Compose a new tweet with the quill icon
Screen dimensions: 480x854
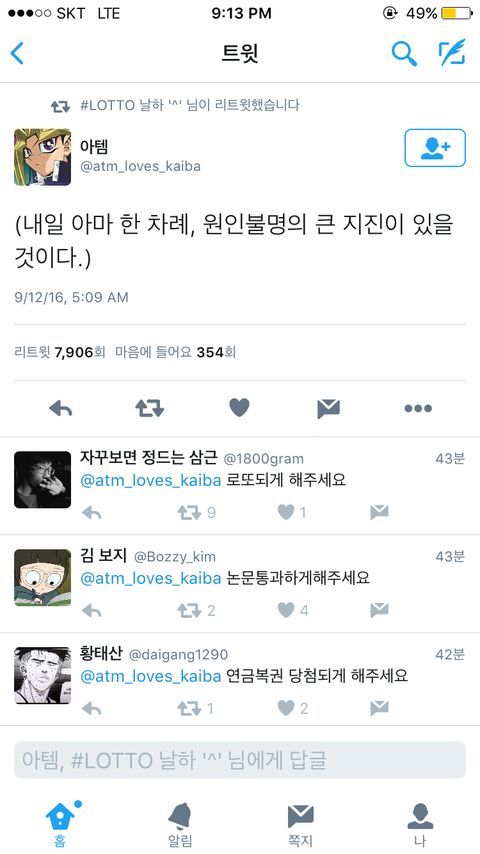[452, 52]
